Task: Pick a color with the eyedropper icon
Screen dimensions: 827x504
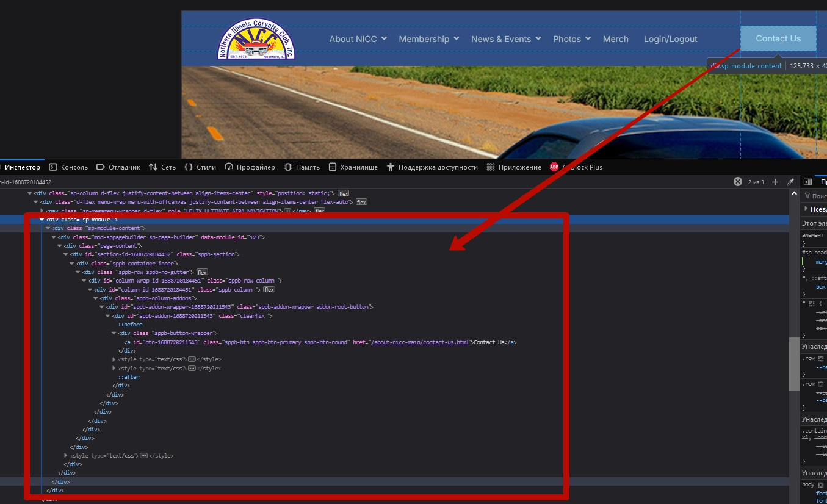Action: tap(790, 182)
